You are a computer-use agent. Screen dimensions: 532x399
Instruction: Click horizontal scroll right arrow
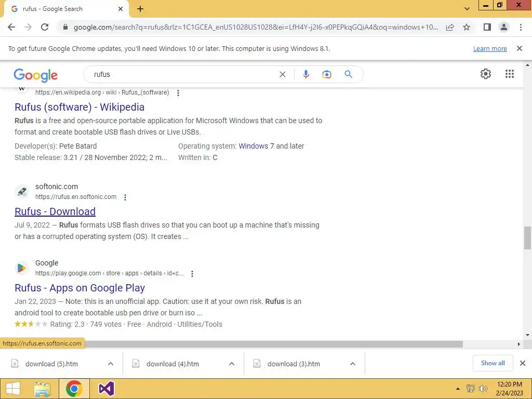click(x=519, y=344)
